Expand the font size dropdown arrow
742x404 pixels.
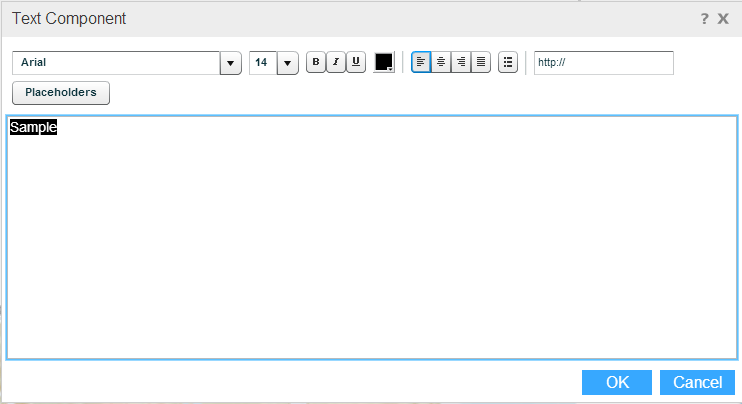[x=288, y=63]
